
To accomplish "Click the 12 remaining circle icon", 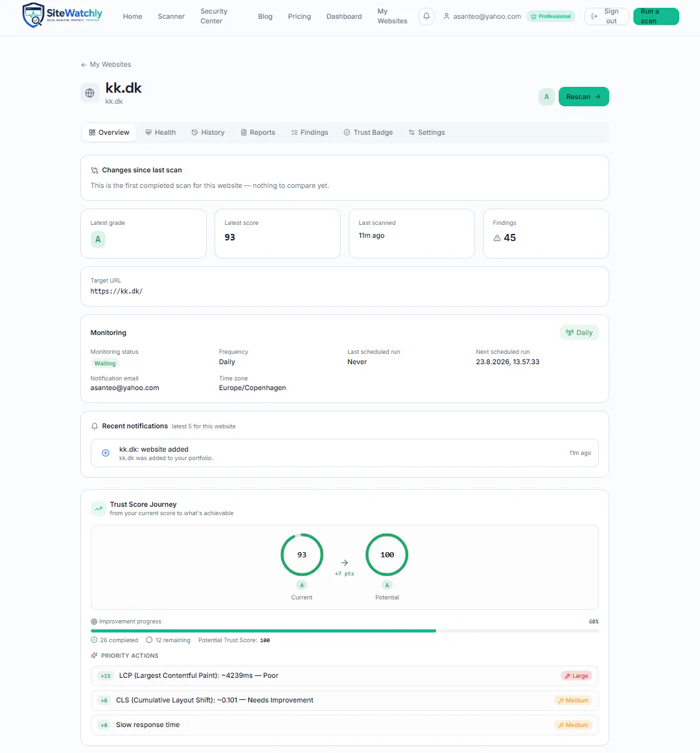I will point(150,640).
